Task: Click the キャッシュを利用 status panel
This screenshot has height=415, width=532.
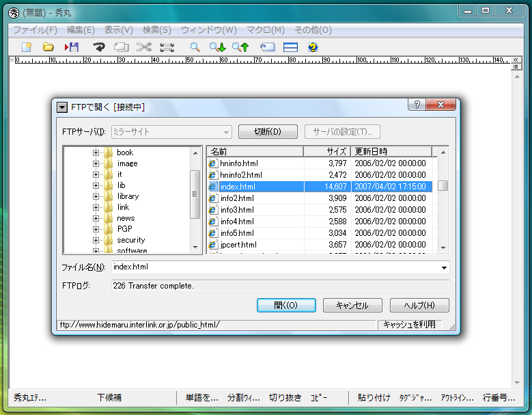Action: coord(410,325)
